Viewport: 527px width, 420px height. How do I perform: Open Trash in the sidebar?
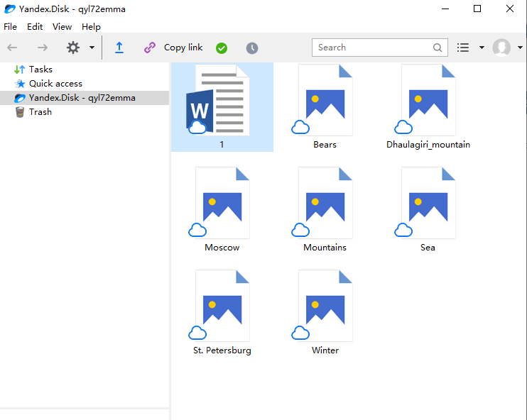[33, 112]
